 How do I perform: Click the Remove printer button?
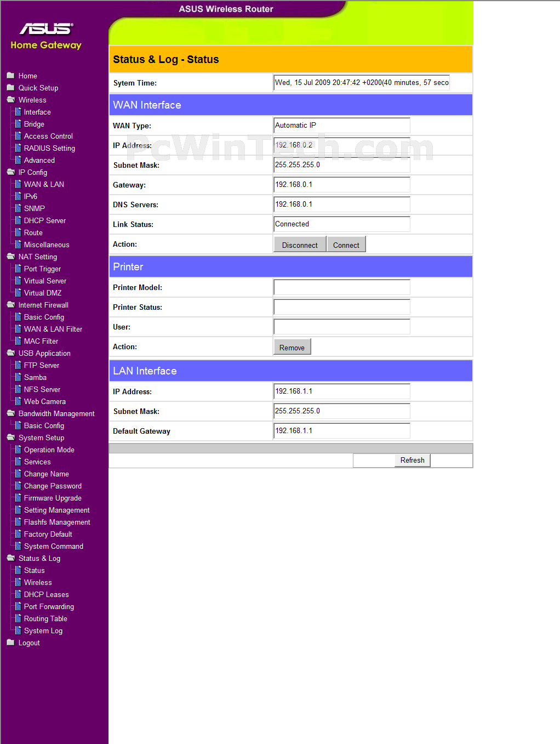292,347
